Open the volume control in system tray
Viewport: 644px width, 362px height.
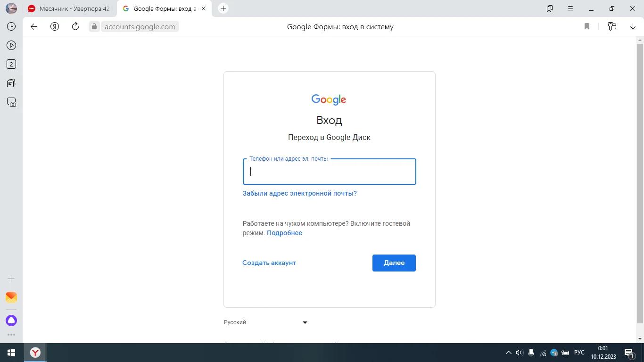[520, 353]
